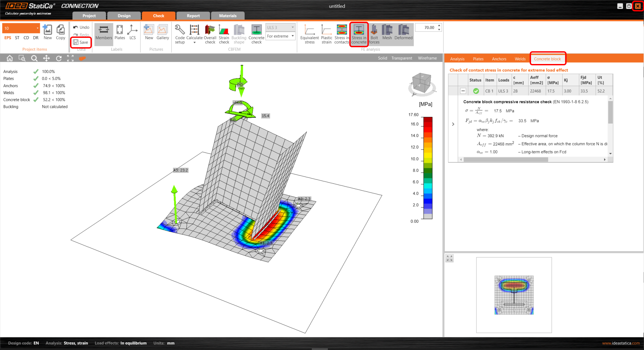
Task: Switch model view to Wireframe
Action: [x=427, y=58]
